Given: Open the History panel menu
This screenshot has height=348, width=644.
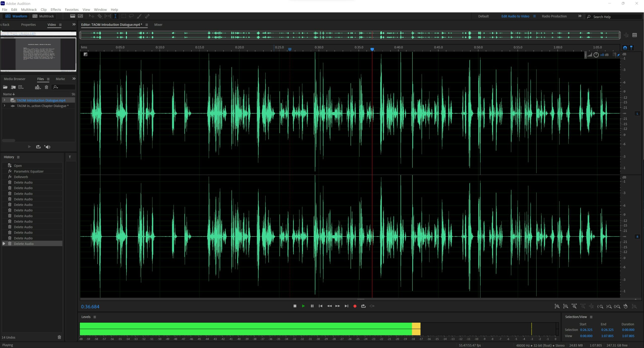Looking at the screenshot, I should 18,157.
